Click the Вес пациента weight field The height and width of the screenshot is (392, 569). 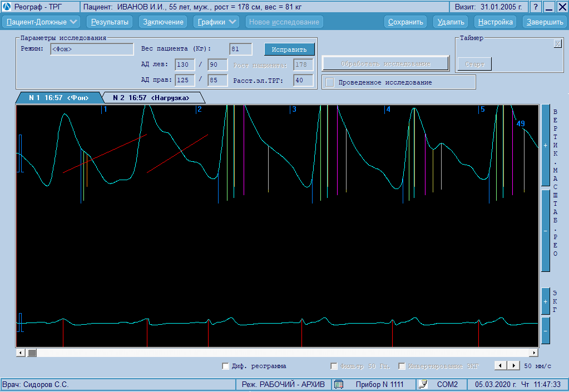pyautogui.click(x=241, y=49)
